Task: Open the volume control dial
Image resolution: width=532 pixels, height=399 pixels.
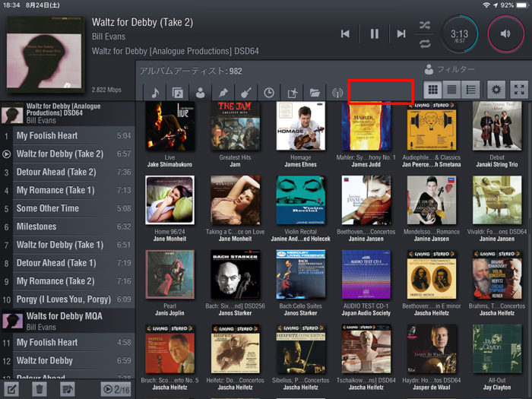Action: 505,34
